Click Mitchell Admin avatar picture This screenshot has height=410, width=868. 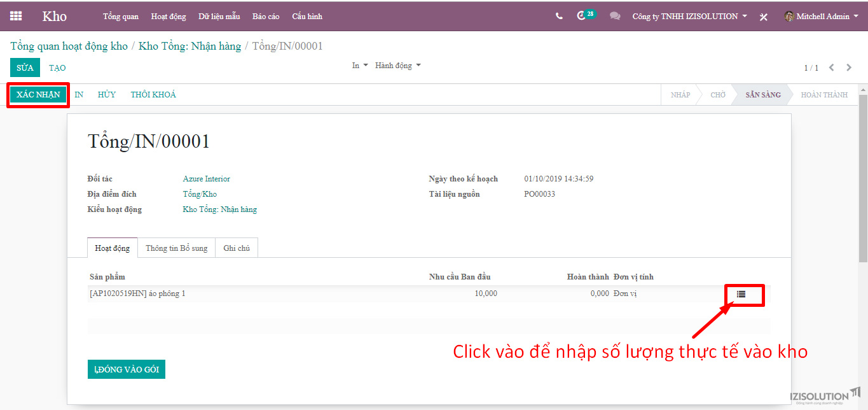pyautogui.click(x=789, y=16)
